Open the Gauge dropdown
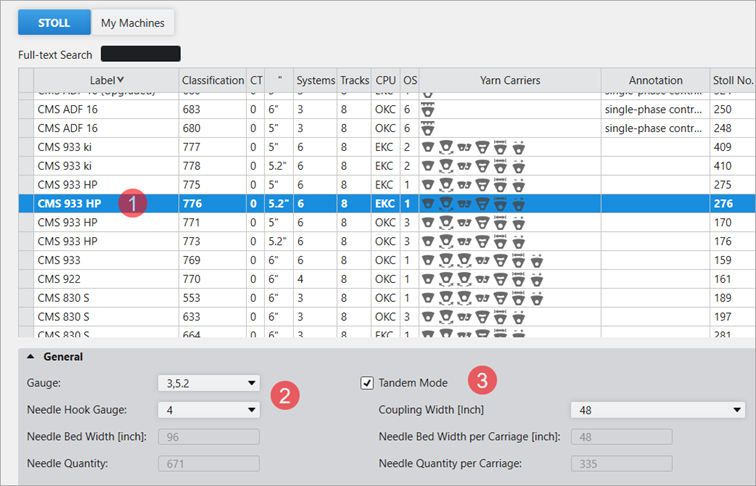The height and width of the screenshot is (486, 756). tap(208, 383)
